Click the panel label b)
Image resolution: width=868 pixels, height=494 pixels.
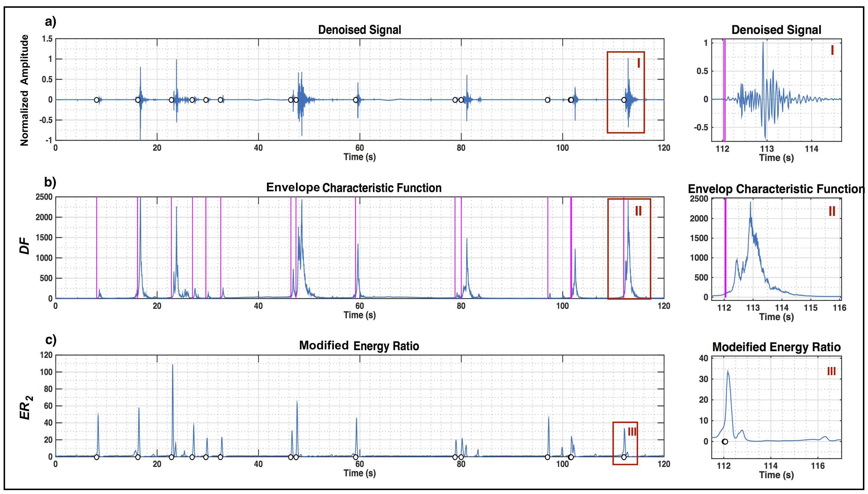pyautogui.click(x=50, y=183)
